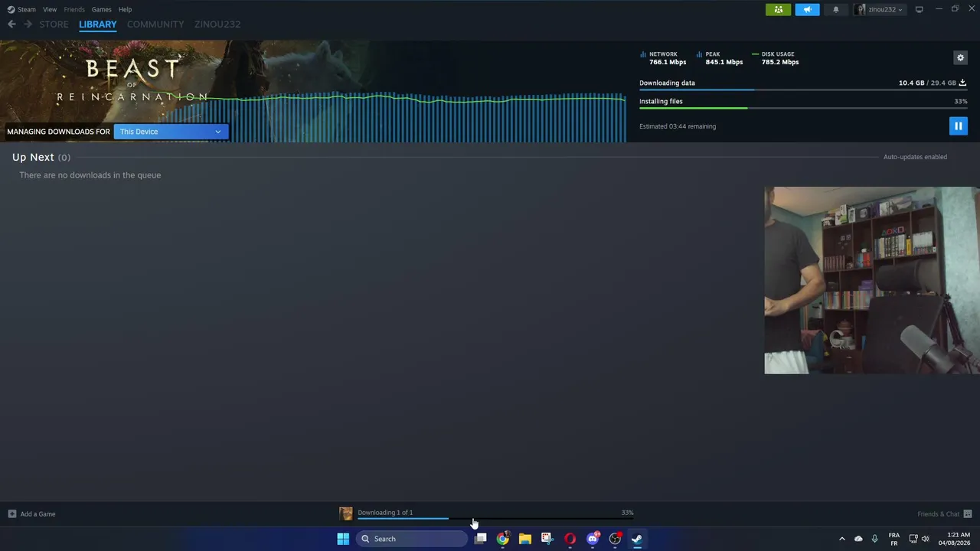Open OBS Studio from the taskbar
Screen dimensions: 980x551
[x=615, y=539]
